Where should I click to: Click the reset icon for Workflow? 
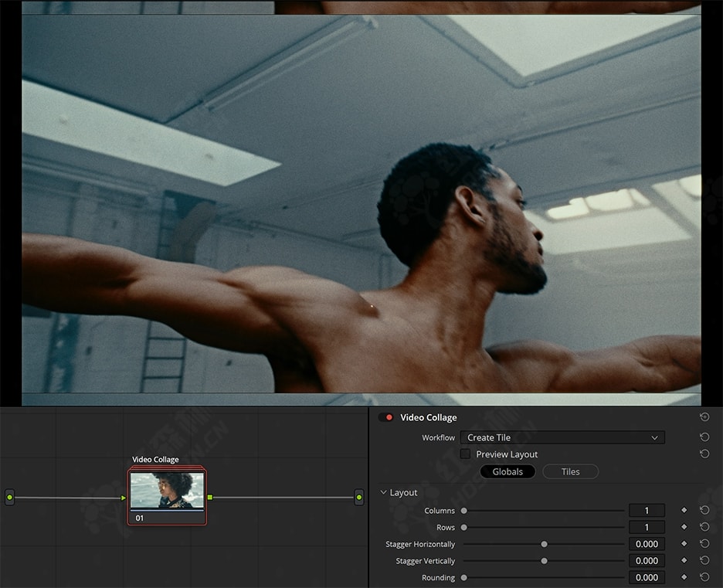[704, 437]
